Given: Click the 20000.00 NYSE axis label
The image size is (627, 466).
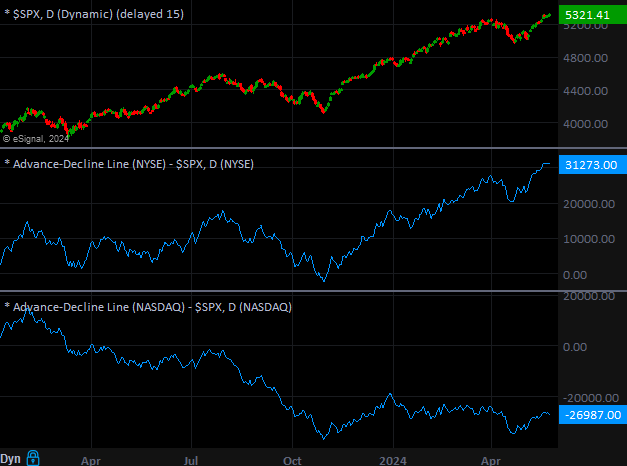Looking at the screenshot, I should [x=589, y=204].
